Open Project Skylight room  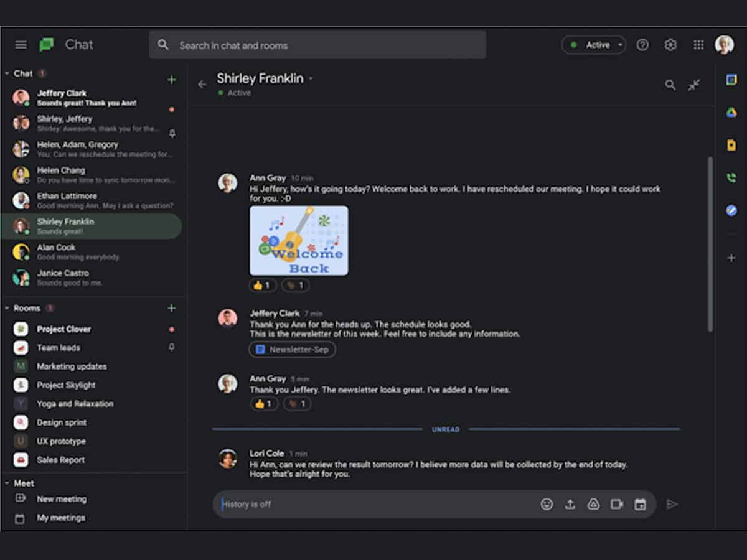point(92,385)
